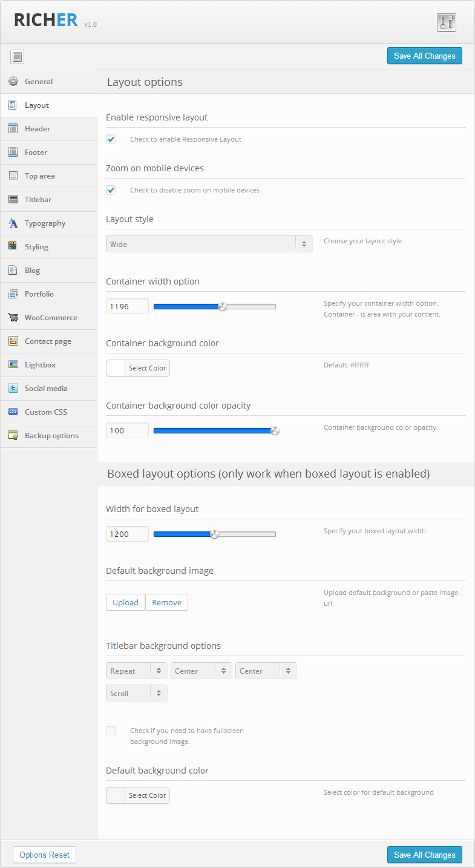Image resolution: width=475 pixels, height=868 pixels.
Task: Enable the fullscreen background image checkbox
Action: pyautogui.click(x=111, y=731)
